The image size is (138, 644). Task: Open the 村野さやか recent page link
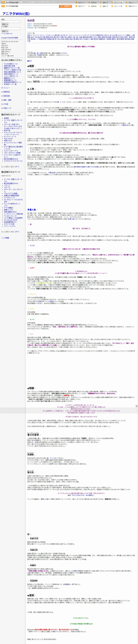click(x=8, y=140)
